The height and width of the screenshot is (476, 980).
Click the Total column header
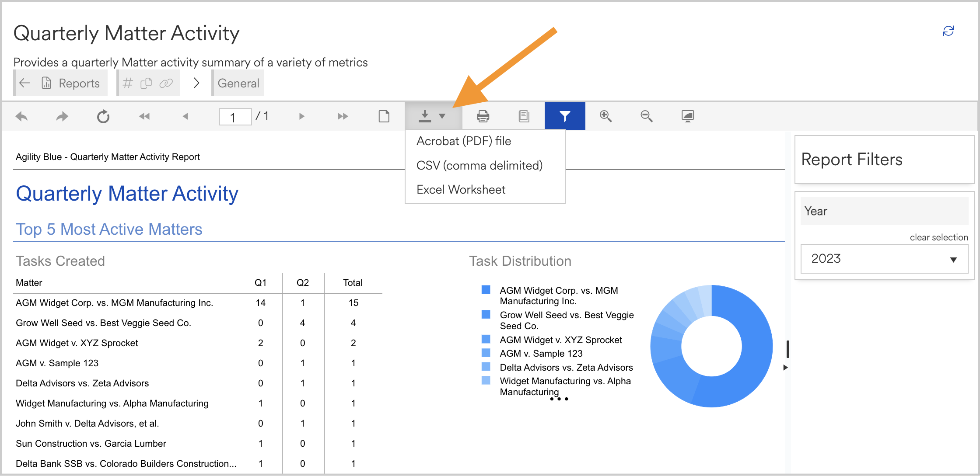point(353,283)
